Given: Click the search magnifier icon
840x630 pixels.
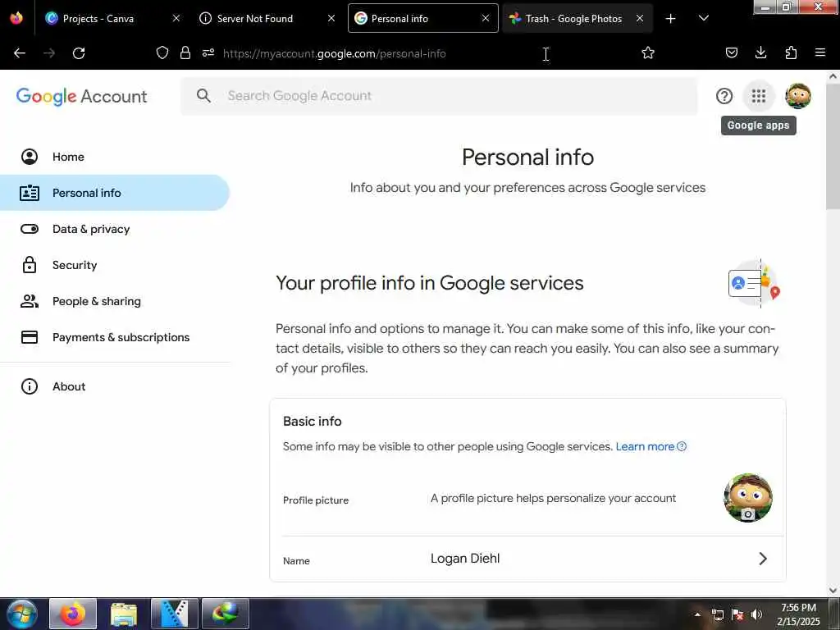Looking at the screenshot, I should [x=203, y=96].
